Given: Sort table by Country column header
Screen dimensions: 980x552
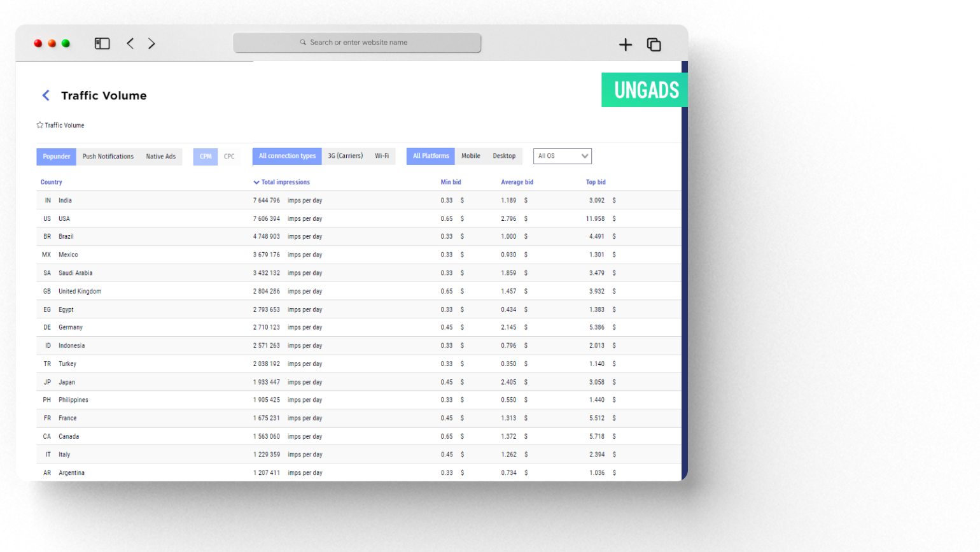Looking at the screenshot, I should tap(52, 182).
